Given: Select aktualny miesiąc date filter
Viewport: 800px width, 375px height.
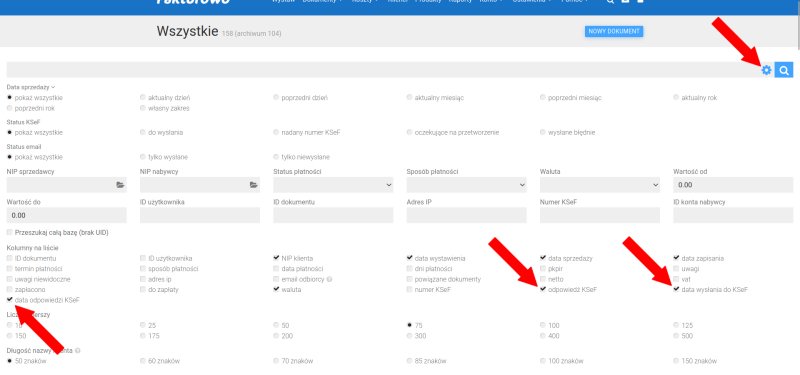Looking at the screenshot, I should (410, 97).
